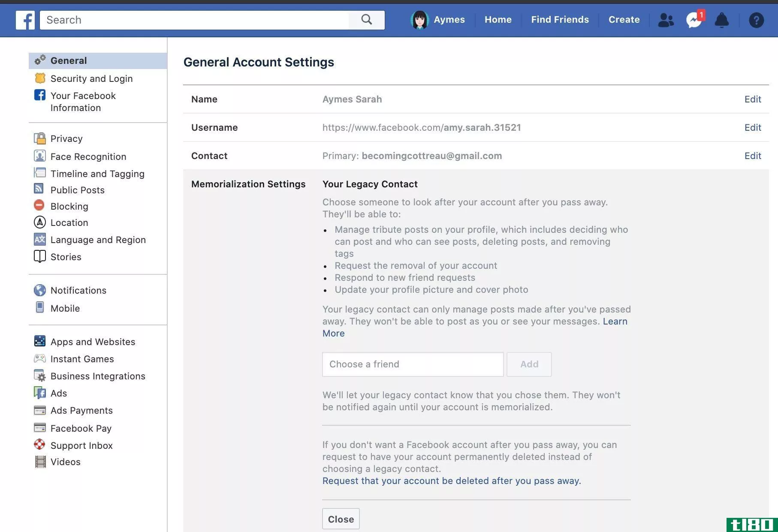Click the Face Recognition icon

coord(40,156)
